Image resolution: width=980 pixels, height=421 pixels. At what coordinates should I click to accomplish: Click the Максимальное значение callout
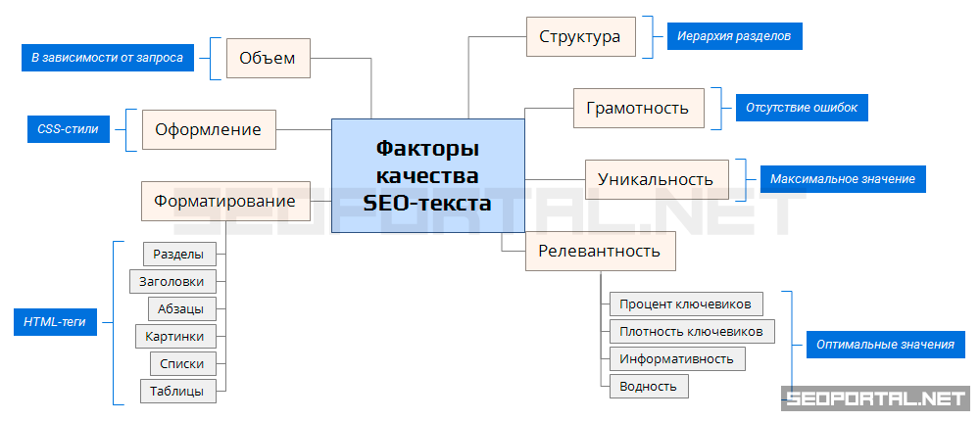[x=843, y=179]
